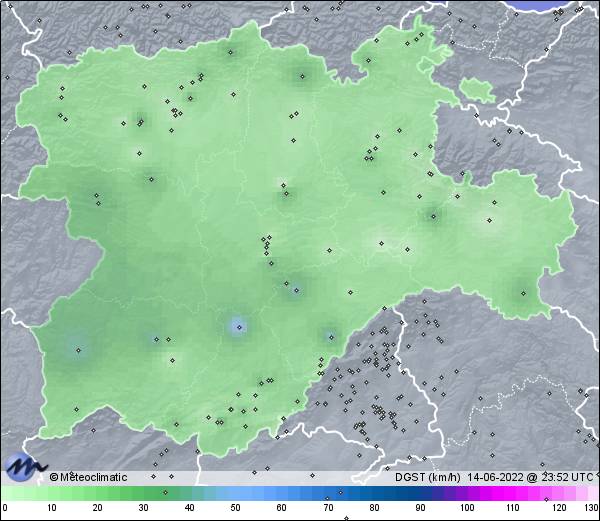Click the scale value 60
This screenshot has height=521, width=600.
pos(282,508)
